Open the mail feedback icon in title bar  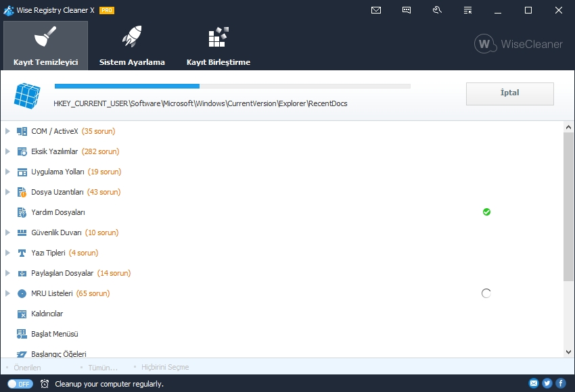pyautogui.click(x=376, y=10)
